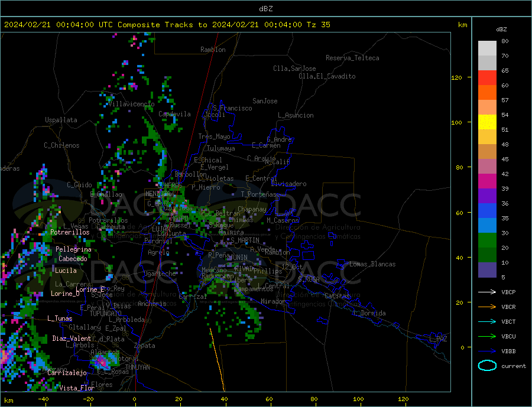The image size is (532, 407).
Task: Click the Cabecedo map label
Action: [73, 259]
